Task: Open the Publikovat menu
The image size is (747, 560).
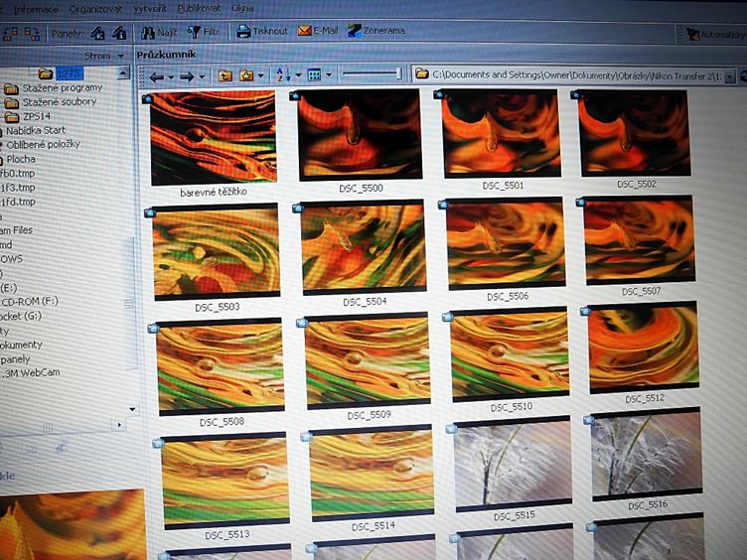Action: [199, 8]
